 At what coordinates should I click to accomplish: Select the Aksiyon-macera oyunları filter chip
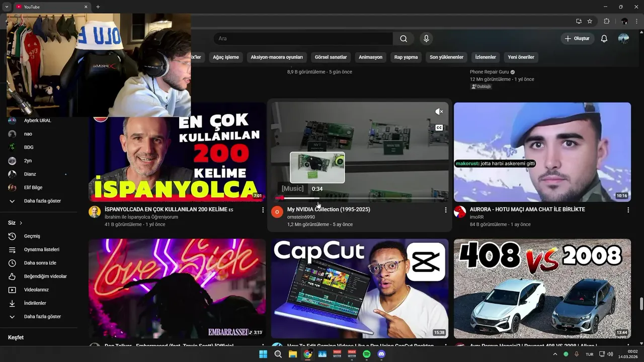coord(277,57)
